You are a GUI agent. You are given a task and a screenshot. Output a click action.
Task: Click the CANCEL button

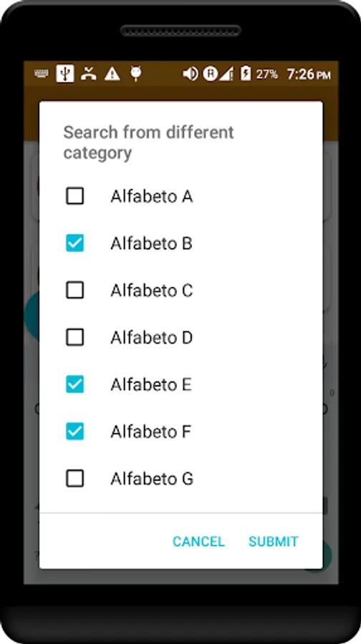coord(198,542)
